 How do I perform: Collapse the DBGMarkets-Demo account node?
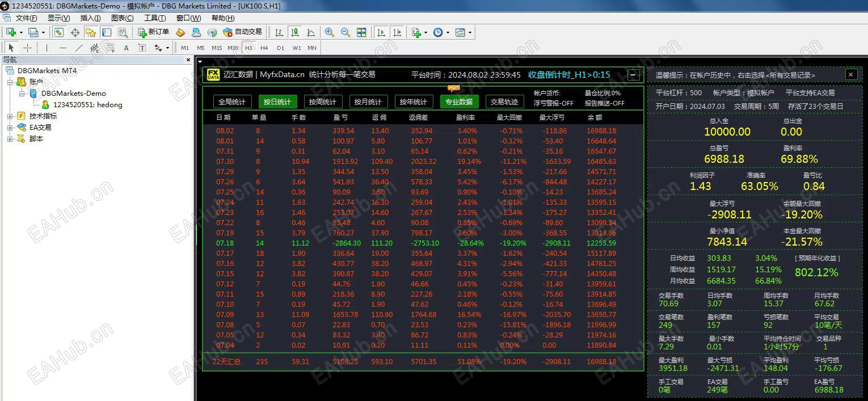point(22,93)
